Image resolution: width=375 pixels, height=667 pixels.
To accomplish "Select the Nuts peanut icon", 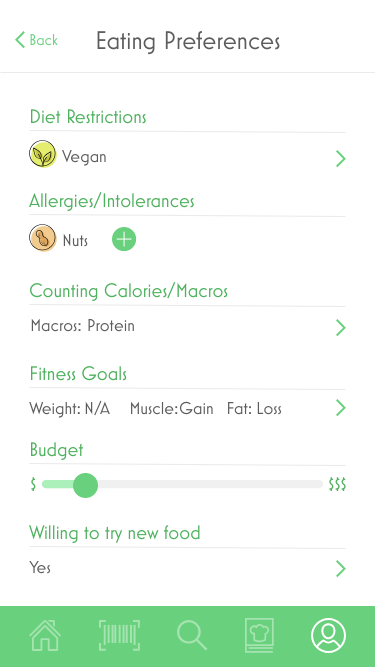I will pyautogui.click(x=43, y=237).
